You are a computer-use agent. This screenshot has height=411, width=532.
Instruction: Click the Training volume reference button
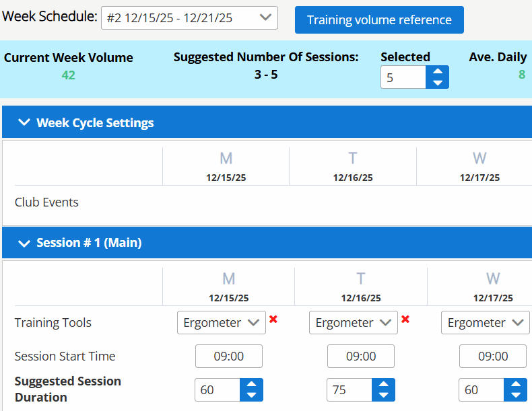[379, 20]
